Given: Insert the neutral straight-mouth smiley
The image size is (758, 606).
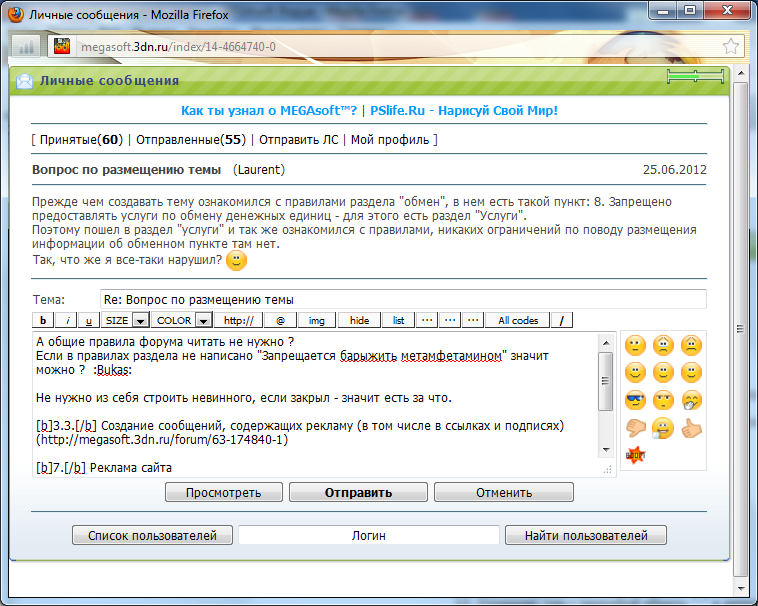Looking at the screenshot, I should 635,346.
